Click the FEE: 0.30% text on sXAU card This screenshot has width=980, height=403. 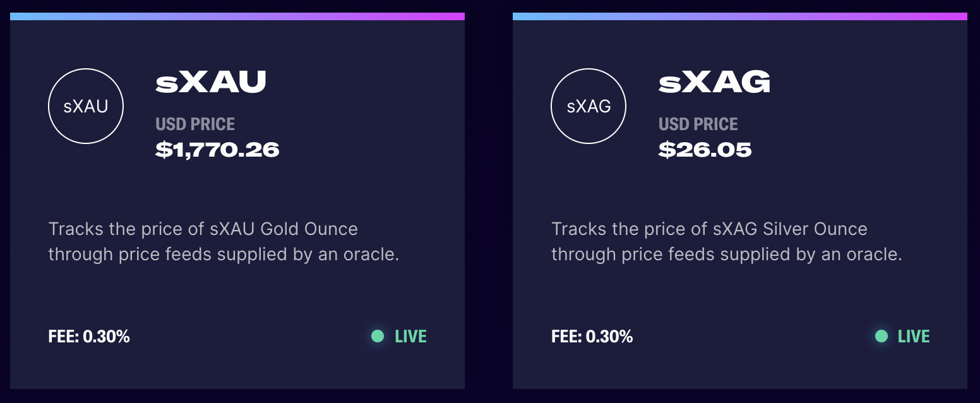pos(89,337)
